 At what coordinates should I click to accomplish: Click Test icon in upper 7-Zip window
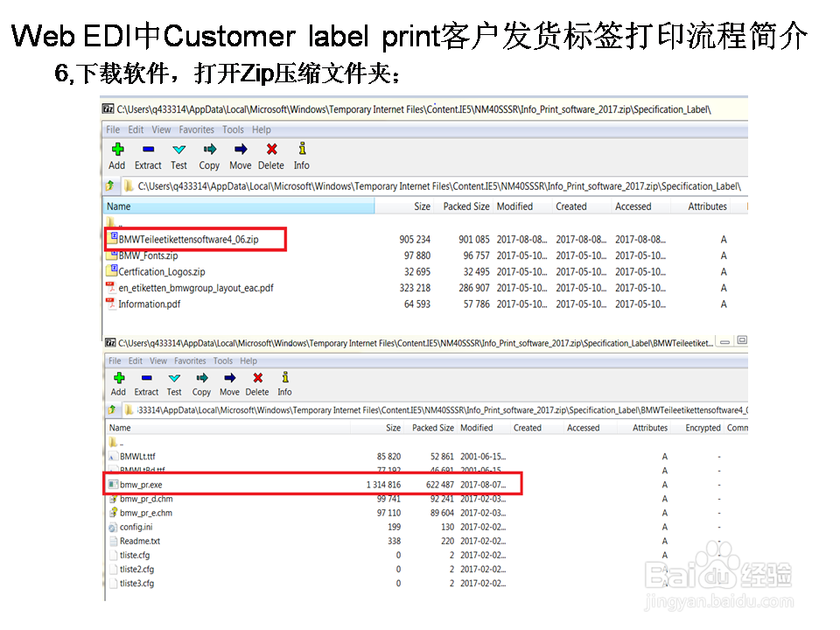pyautogui.click(x=178, y=149)
